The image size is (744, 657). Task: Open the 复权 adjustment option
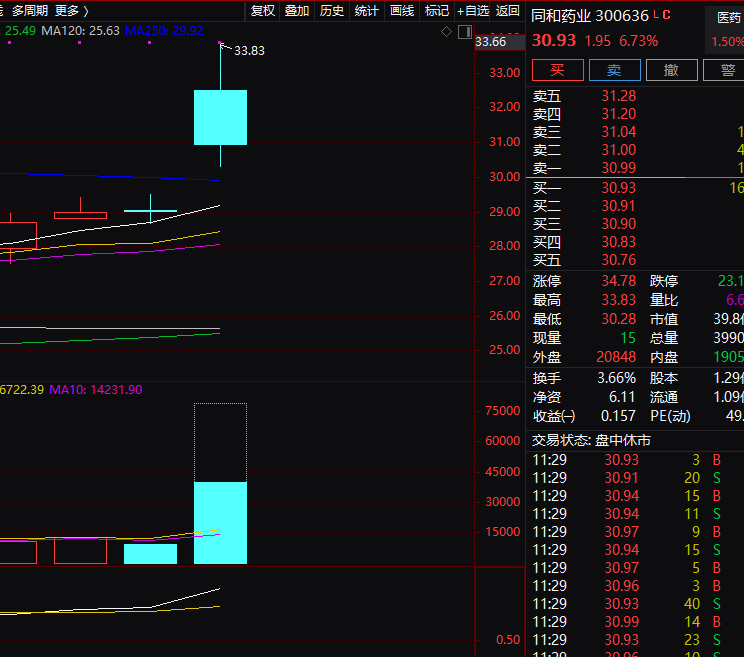(262, 10)
